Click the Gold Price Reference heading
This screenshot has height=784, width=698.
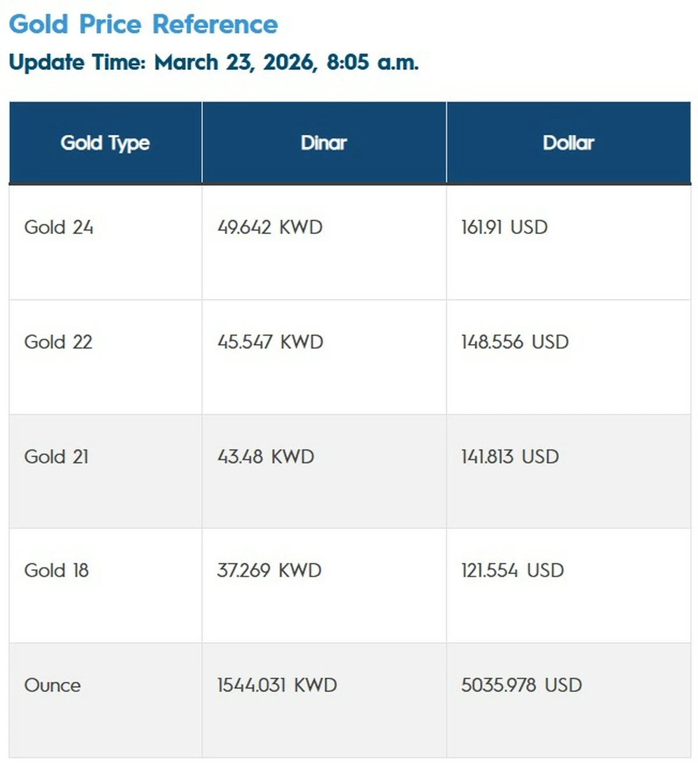point(143,24)
